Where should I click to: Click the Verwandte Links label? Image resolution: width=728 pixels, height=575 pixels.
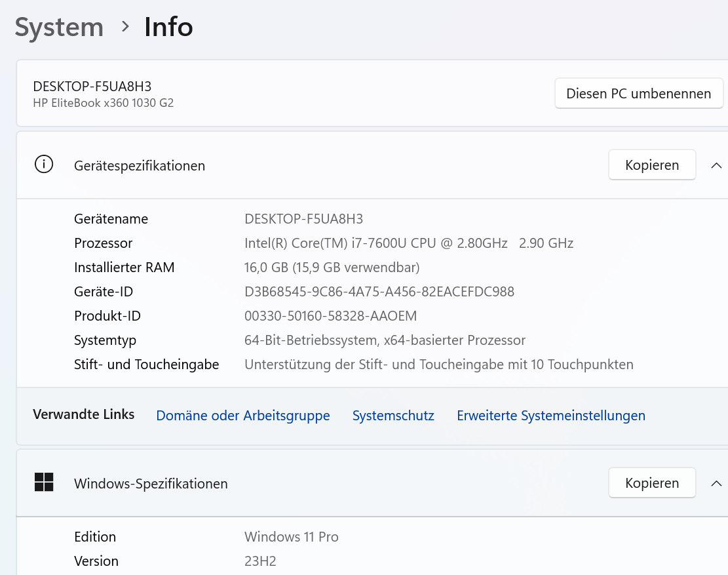pyautogui.click(x=84, y=414)
